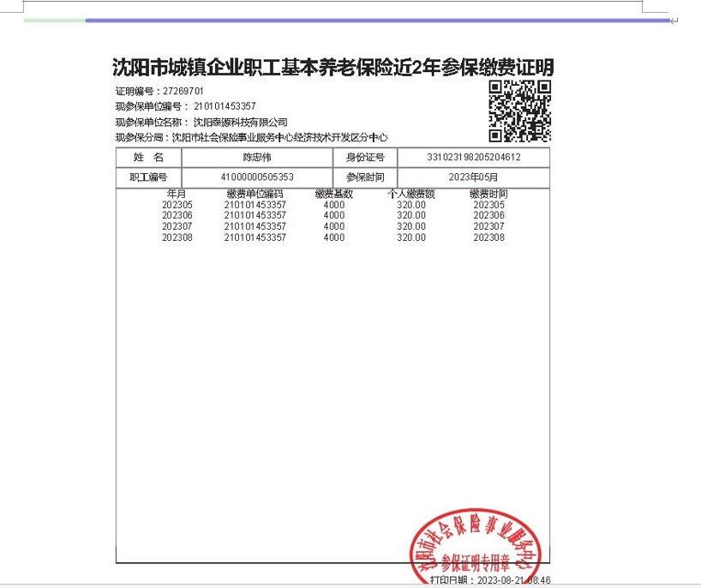701x588 pixels.
Task: Select 202306 in the 缴费时间 column
Action: tap(489, 215)
